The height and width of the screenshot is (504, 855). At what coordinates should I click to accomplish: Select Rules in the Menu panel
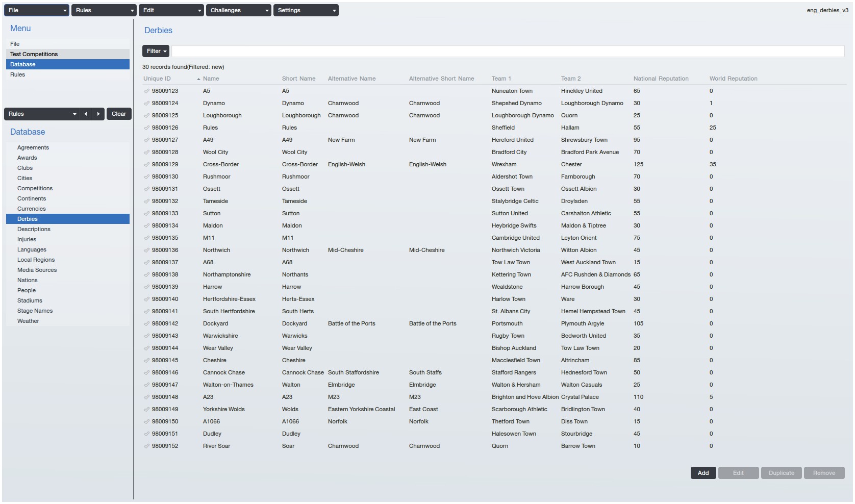(68, 74)
